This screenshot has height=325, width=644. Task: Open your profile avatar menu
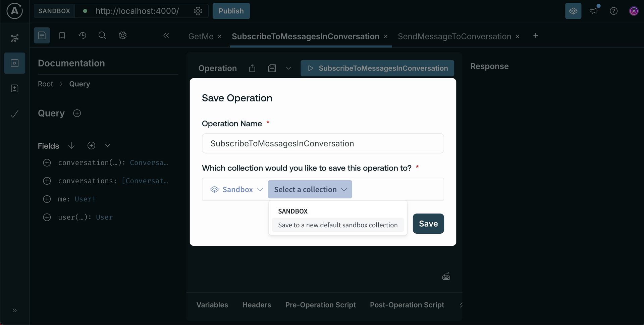[634, 11]
